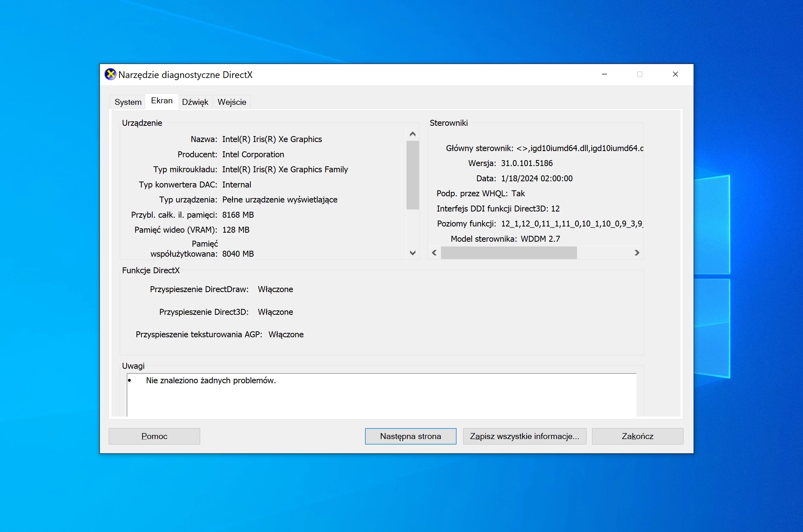
Task: Open the Dźwięk tab
Action: tap(195, 102)
